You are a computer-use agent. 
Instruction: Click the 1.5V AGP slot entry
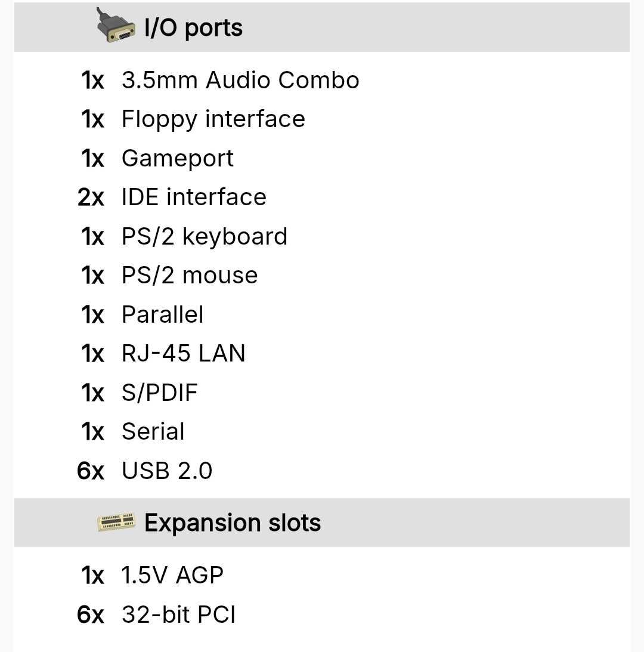point(172,576)
